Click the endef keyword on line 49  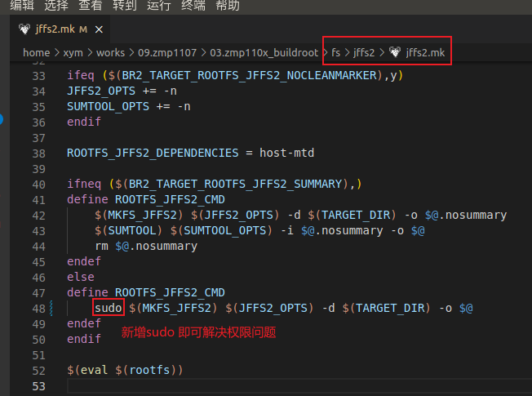84,323
